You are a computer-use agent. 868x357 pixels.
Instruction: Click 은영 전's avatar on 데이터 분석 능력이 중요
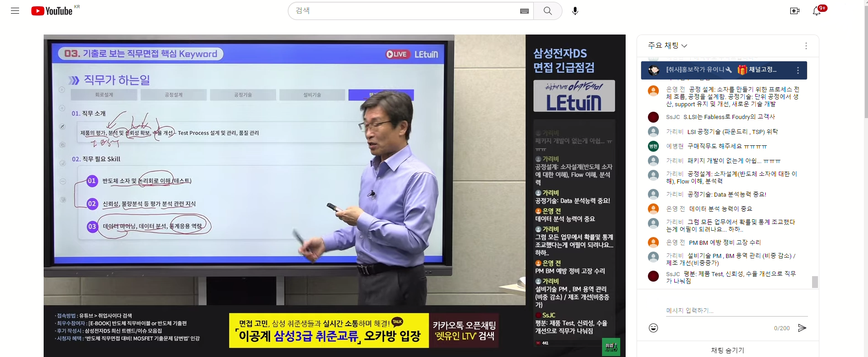coord(653,209)
